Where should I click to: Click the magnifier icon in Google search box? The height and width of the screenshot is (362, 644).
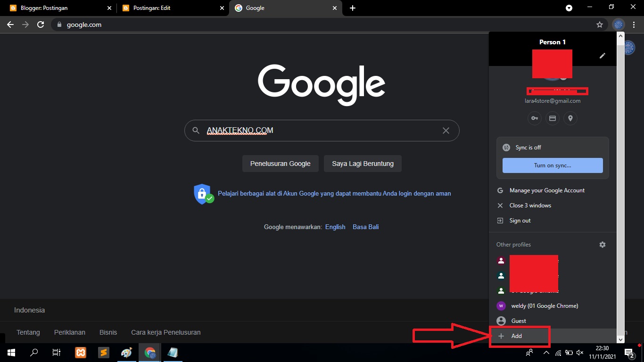click(196, 131)
